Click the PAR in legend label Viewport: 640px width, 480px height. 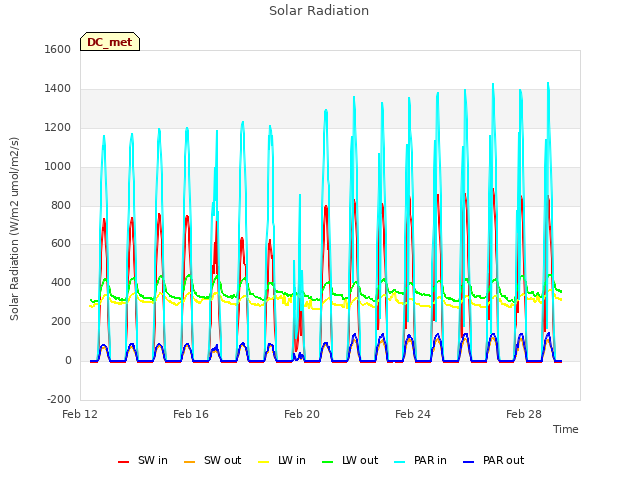[x=430, y=460]
